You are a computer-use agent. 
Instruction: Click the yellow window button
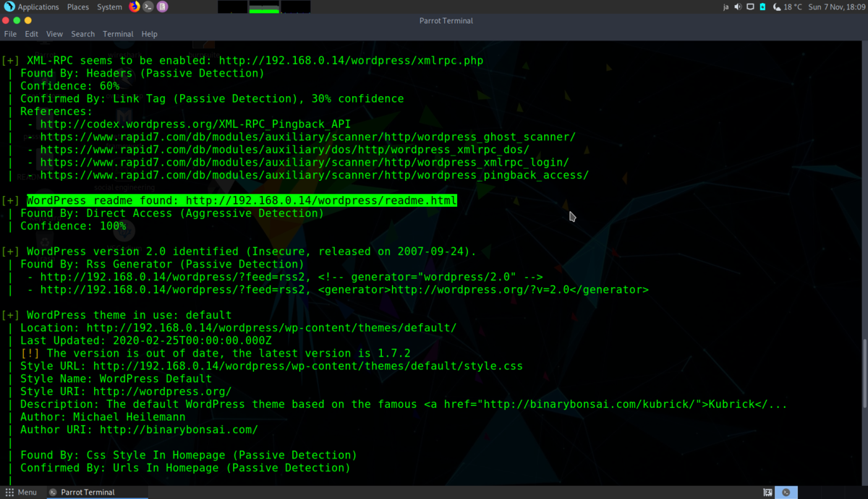(x=29, y=20)
